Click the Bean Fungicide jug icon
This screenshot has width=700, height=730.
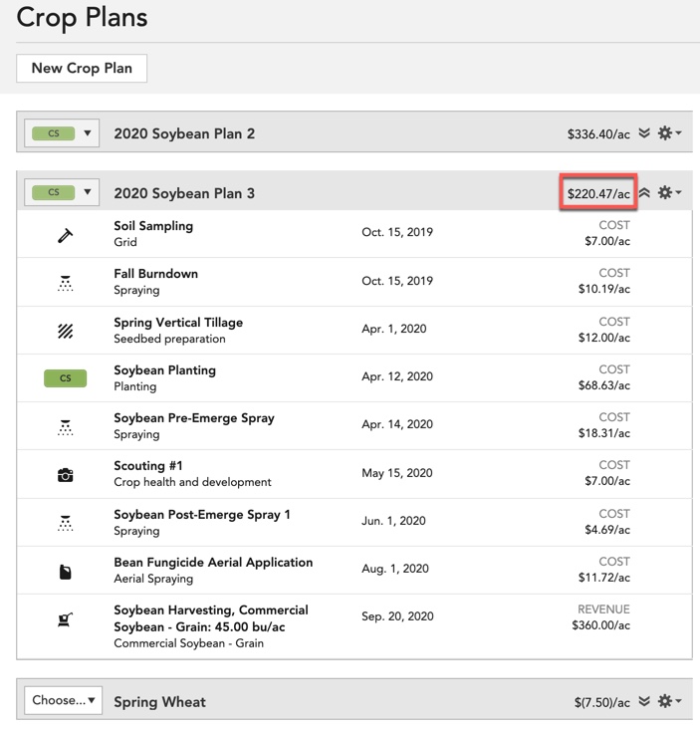pyautogui.click(x=65, y=572)
